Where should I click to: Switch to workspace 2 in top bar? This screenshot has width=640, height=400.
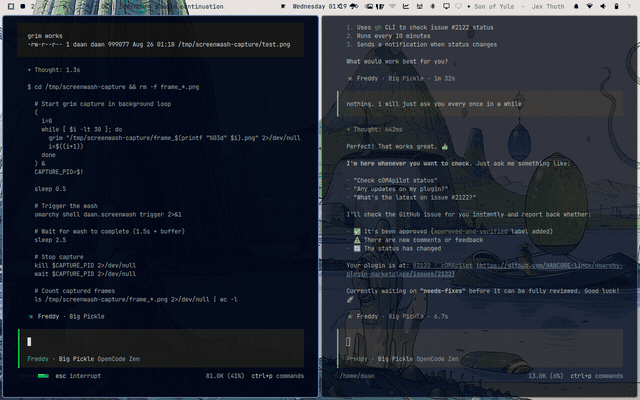coord(33,6)
